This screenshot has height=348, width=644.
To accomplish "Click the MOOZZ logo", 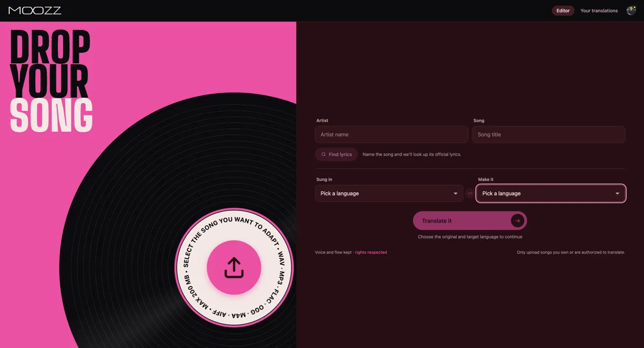I will pyautogui.click(x=35, y=10).
